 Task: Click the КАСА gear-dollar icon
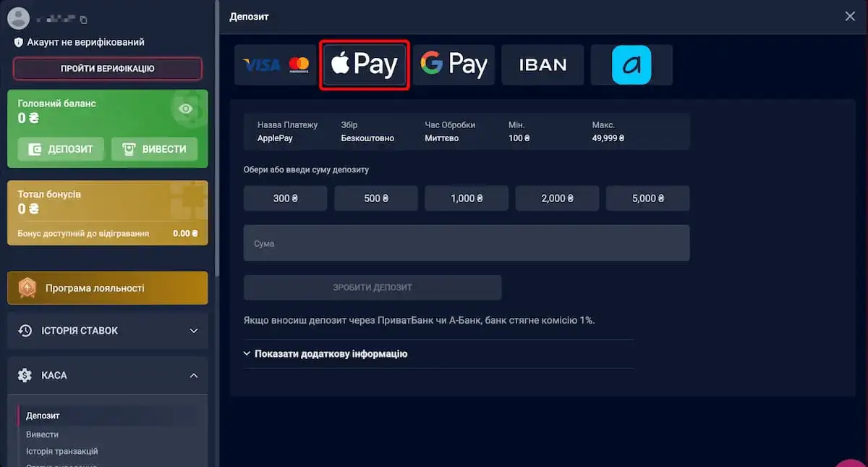(25, 375)
